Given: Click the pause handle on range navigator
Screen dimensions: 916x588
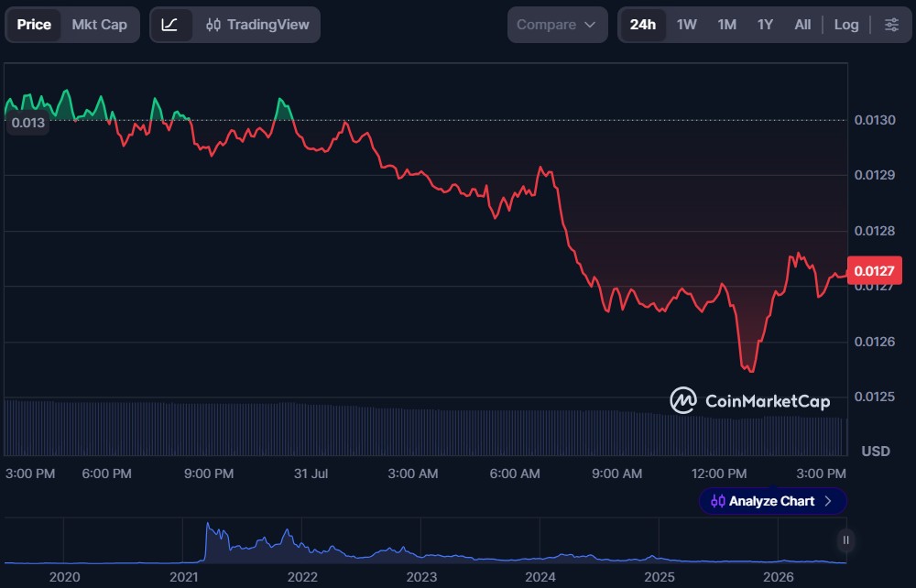Looking at the screenshot, I should click(845, 540).
